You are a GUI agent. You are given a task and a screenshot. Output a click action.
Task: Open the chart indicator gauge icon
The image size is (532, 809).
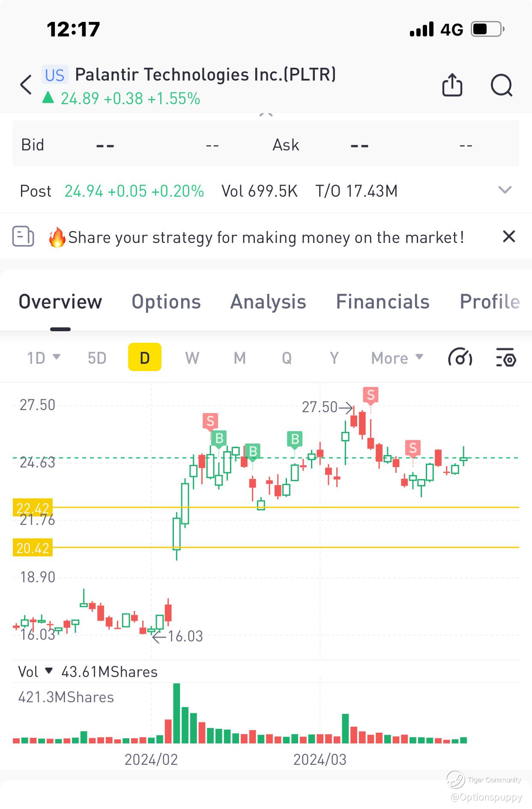[460, 357]
